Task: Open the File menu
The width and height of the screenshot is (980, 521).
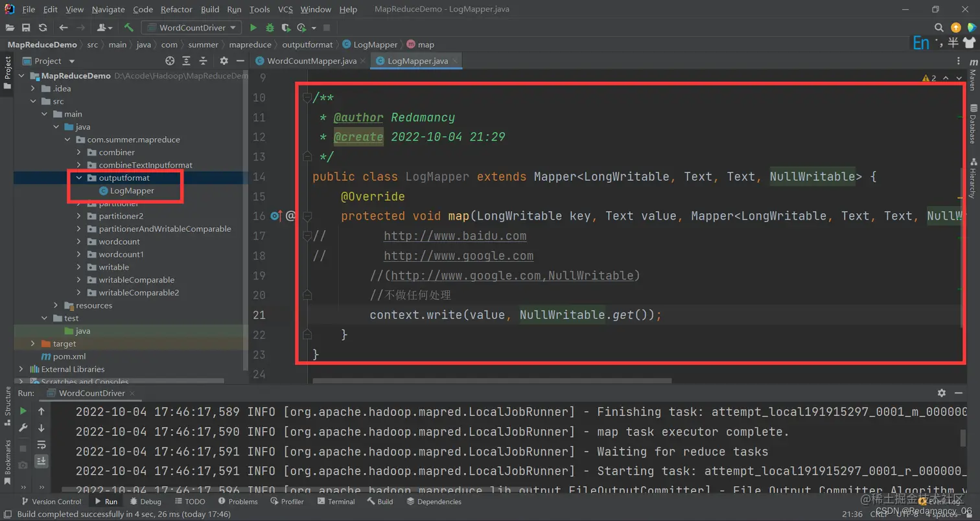Action: [29, 9]
